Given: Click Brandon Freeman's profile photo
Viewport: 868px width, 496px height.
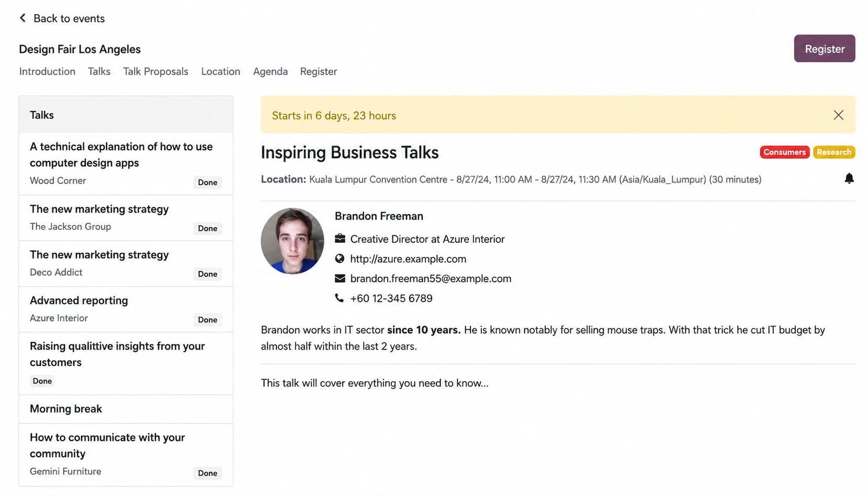Looking at the screenshot, I should (292, 241).
